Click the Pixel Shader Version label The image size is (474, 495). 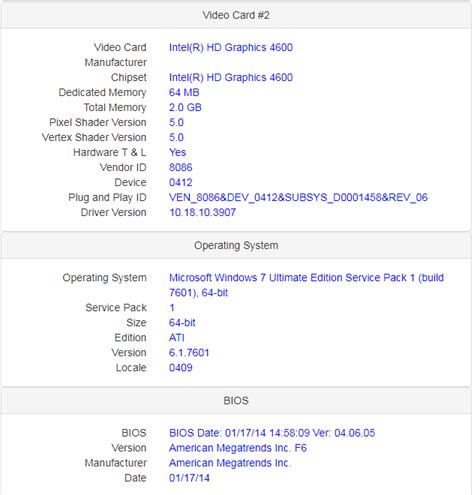click(98, 123)
